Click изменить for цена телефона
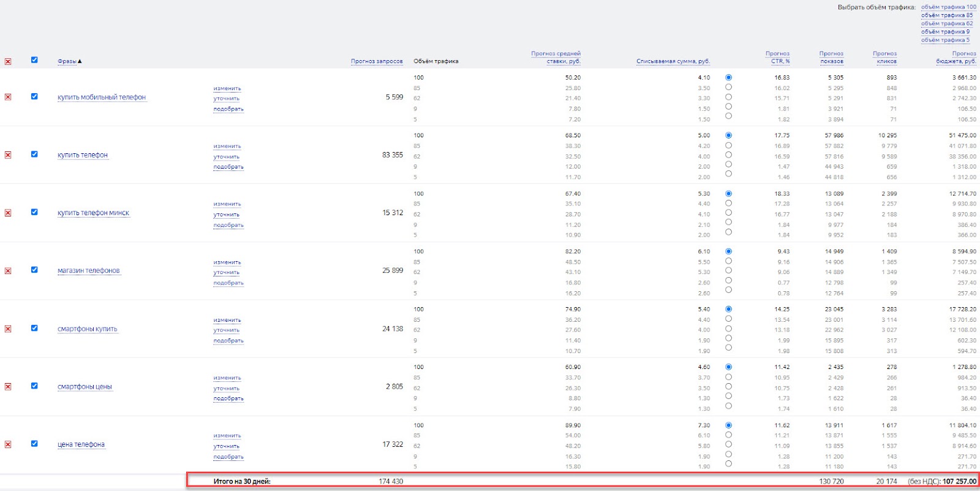The image size is (980, 491). (227, 436)
